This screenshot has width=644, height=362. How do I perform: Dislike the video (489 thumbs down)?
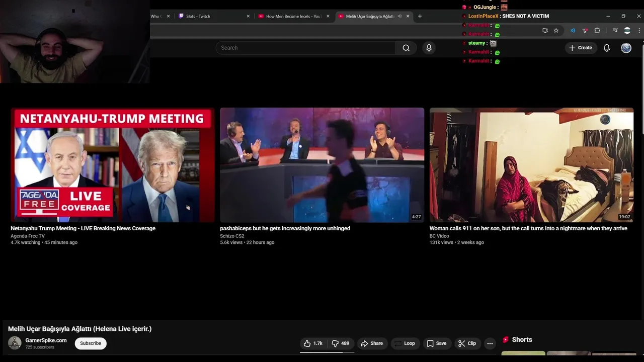pyautogui.click(x=341, y=343)
